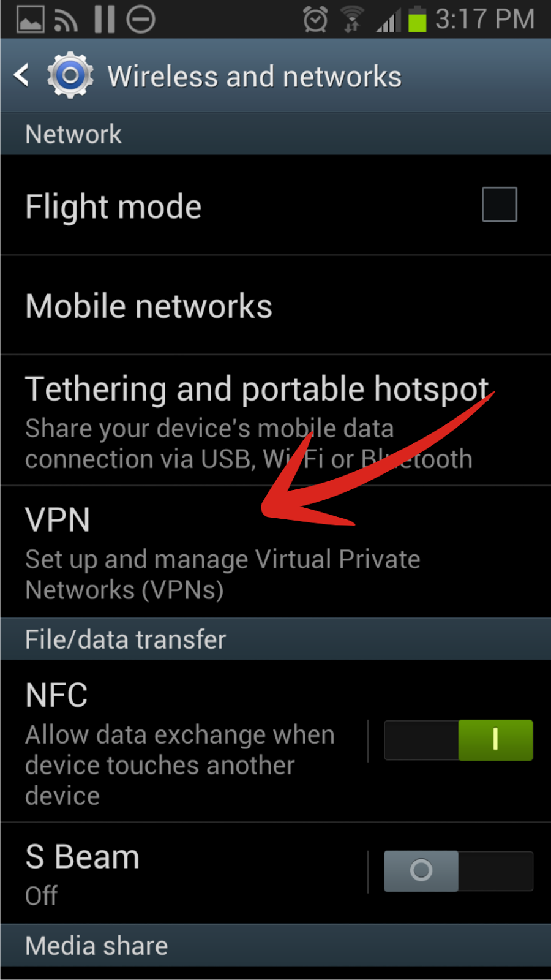Tap the Wireless and networks title
551x980 pixels.
click(x=255, y=77)
